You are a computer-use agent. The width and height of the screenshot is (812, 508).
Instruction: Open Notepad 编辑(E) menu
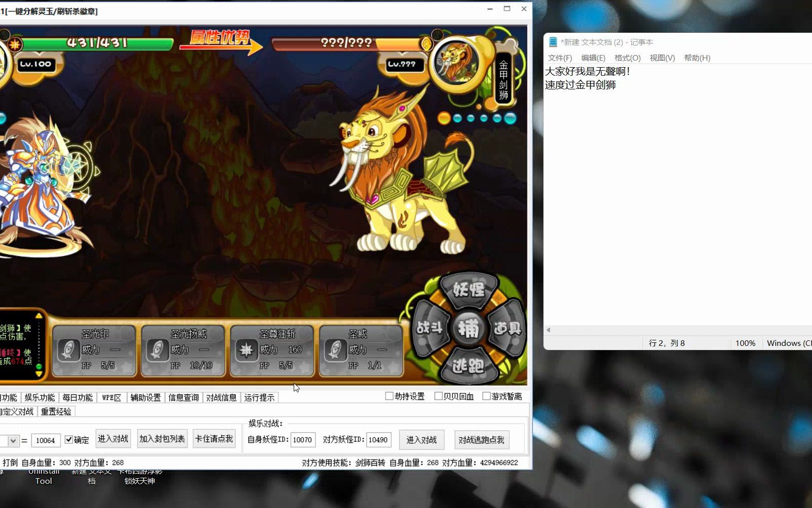[x=593, y=58]
